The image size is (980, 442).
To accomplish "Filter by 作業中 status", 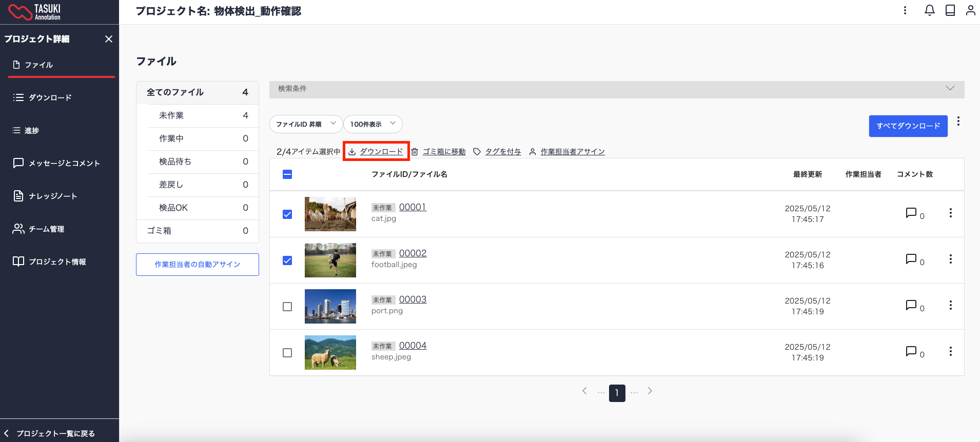I will [x=203, y=139].
